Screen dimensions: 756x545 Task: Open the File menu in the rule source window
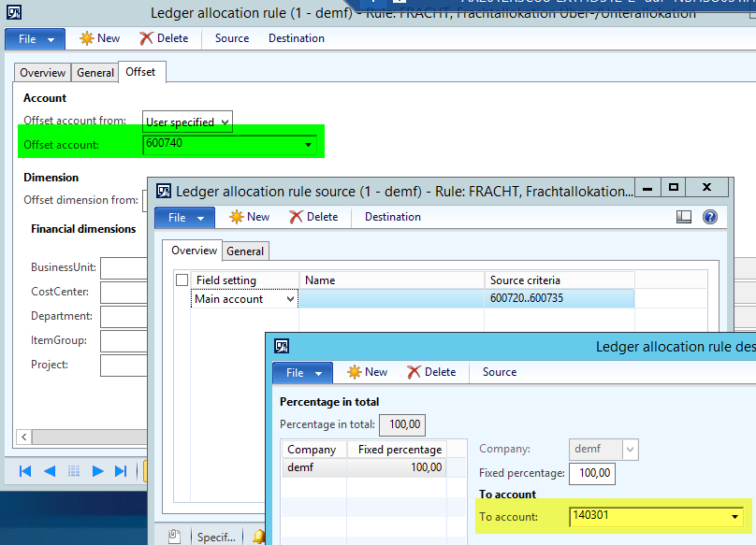coord(184,217)
